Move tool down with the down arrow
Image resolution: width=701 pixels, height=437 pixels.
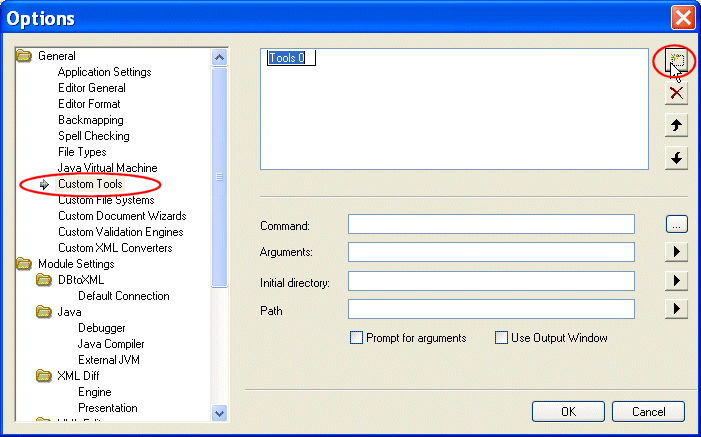(x=677, y=158)
